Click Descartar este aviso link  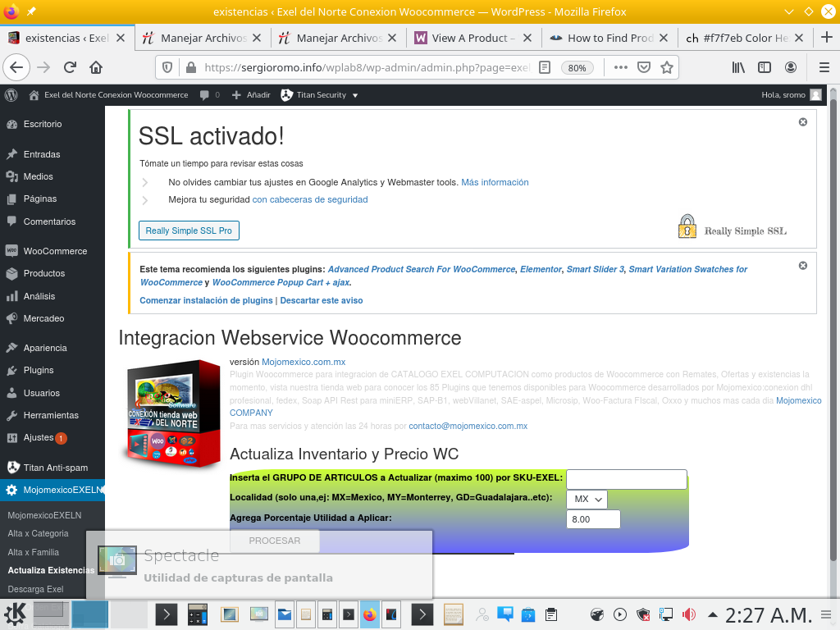coord(322,300)
